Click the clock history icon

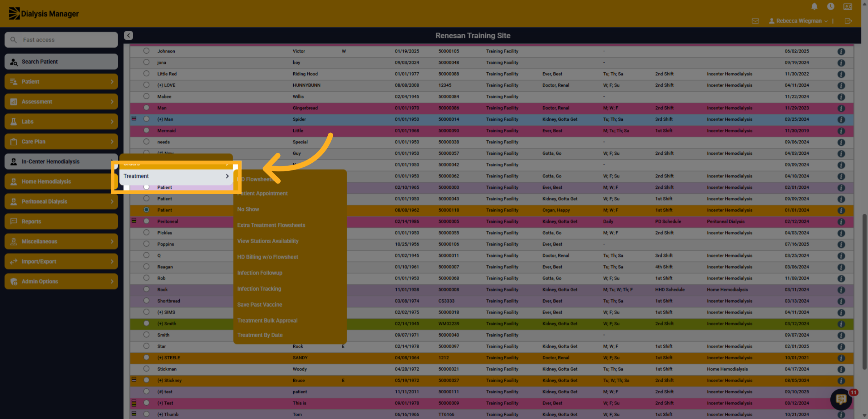tap(831, 7)
